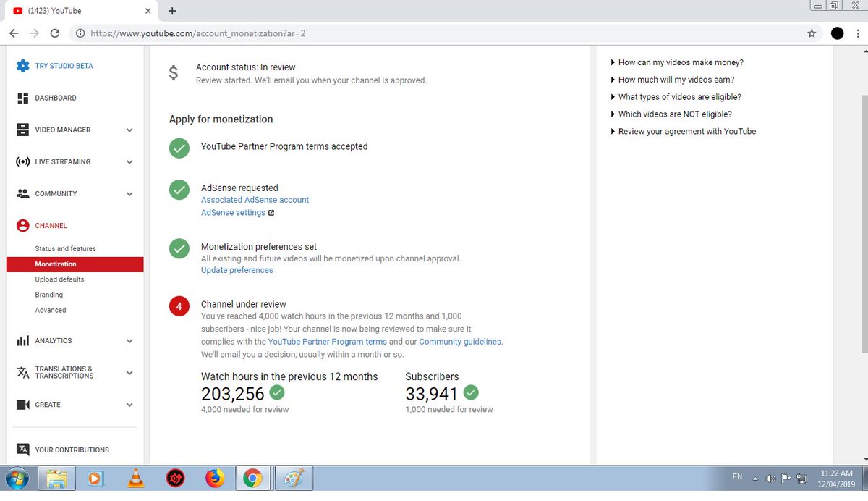Expand Translations & Transcriptions section
Screen dimensions: 868x501
129,373
